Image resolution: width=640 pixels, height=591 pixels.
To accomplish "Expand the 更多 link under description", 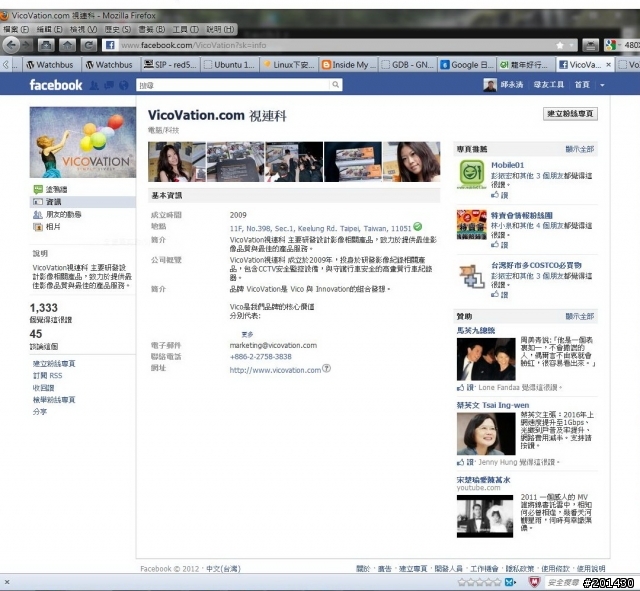I will 247,334.
